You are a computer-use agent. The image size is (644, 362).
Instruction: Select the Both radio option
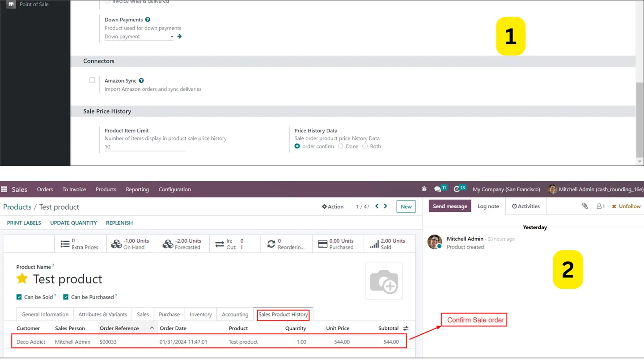pyautogui.click(x=365, y=146)
